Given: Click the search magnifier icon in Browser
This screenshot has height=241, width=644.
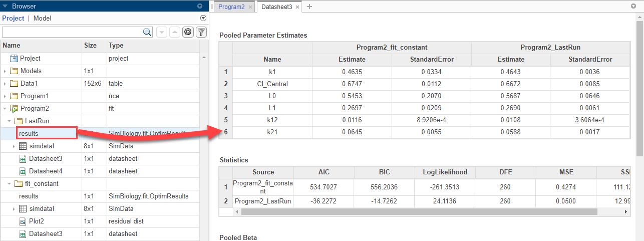Looking at the screenshot, I should point(148,32).
